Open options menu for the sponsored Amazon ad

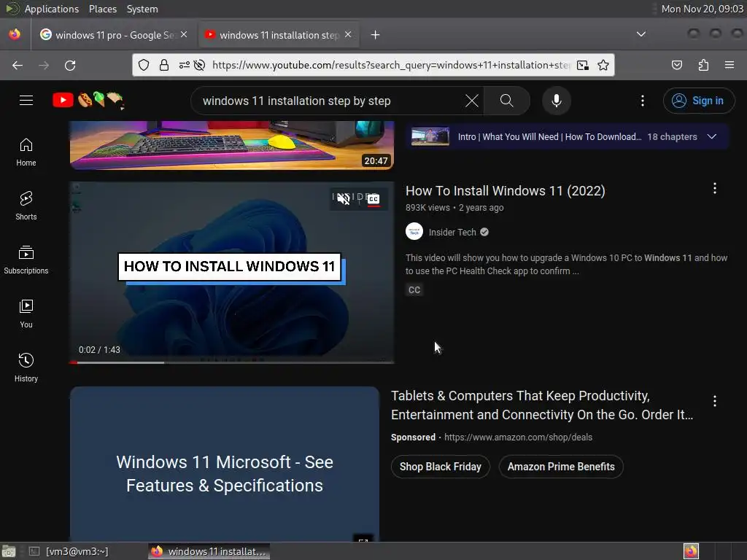pos(715,401)
